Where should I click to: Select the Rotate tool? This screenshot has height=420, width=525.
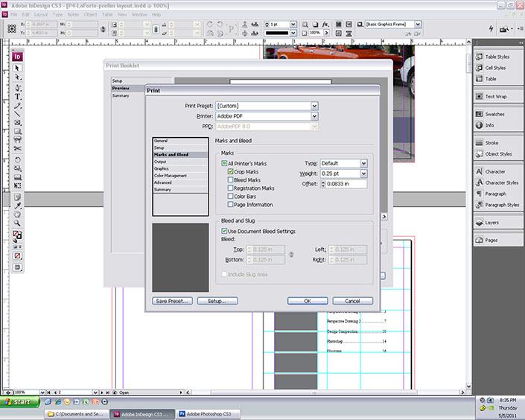click(x=17, y=160)
